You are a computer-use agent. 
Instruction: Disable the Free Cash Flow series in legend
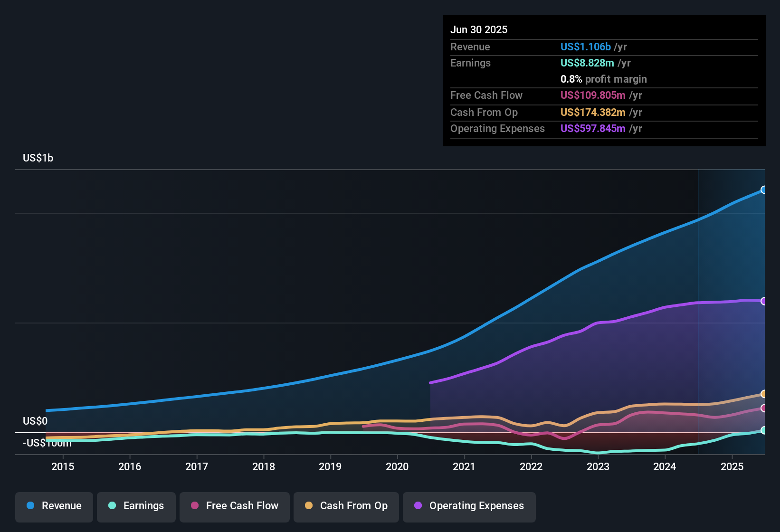(x=234, y=506)
